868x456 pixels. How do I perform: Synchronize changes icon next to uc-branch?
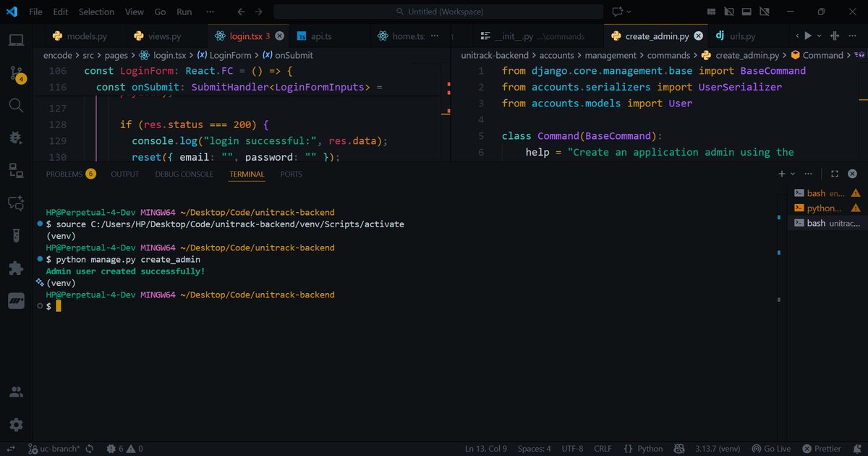click(89, 449)
